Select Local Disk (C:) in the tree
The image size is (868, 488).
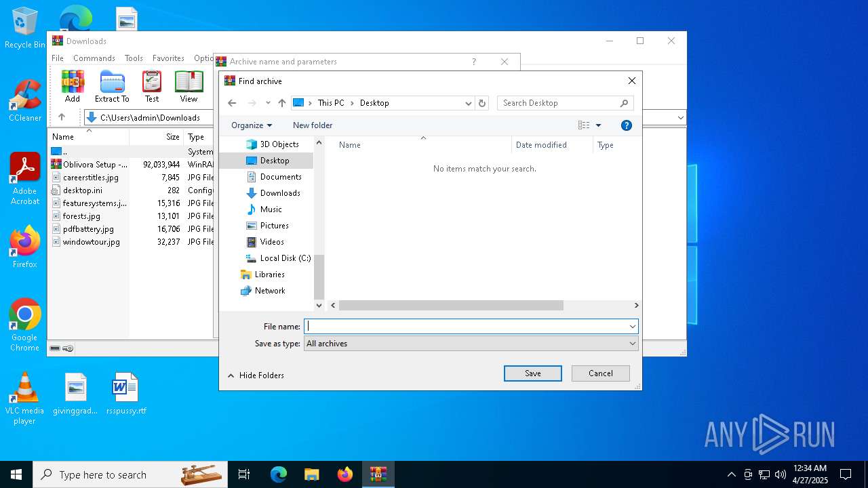[278, 258]
